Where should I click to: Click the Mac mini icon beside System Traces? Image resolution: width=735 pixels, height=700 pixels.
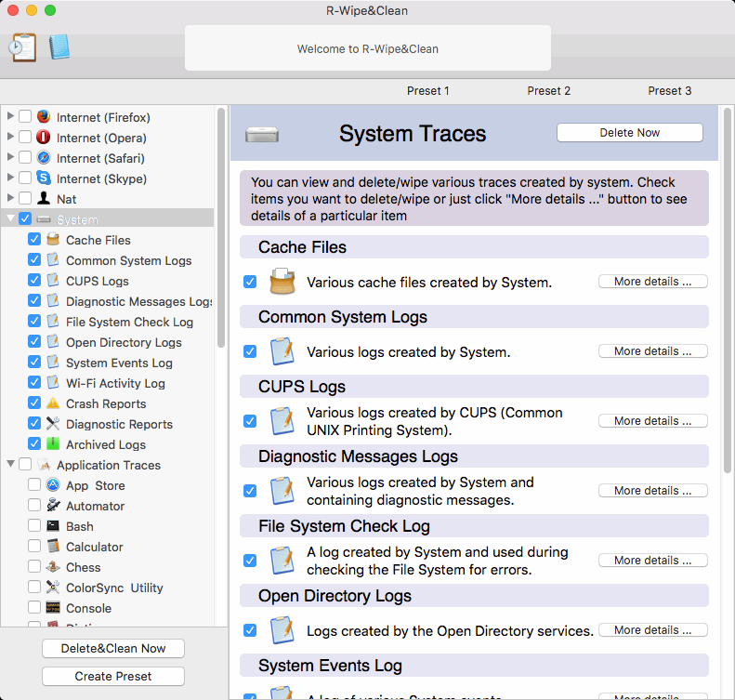262,135
